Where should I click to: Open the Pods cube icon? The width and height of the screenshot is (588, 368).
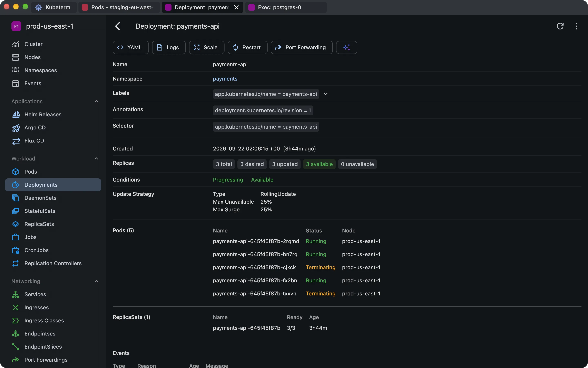click(x=16, y=172)
